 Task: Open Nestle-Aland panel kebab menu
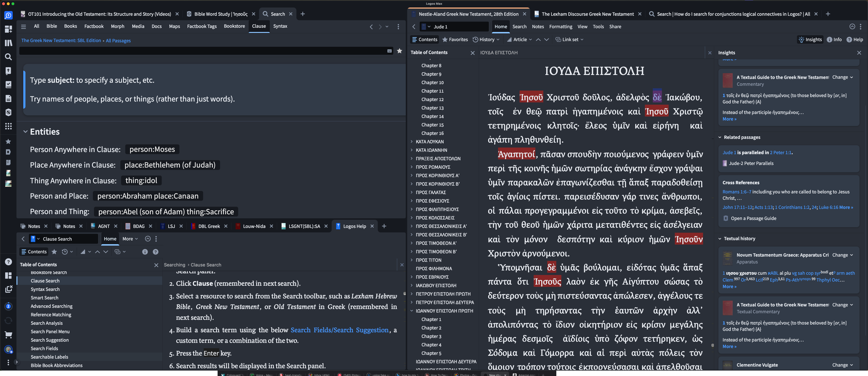pos(860,27)
